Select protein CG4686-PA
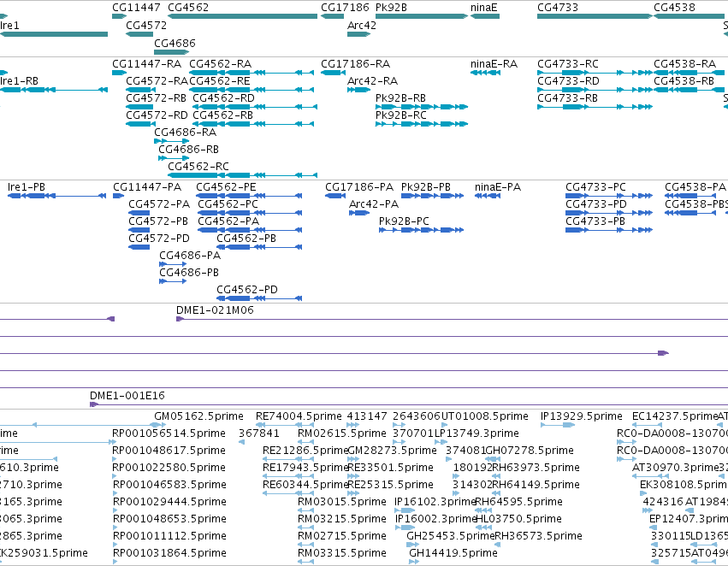Screen dimensions: 728x566 click(190, 256)
